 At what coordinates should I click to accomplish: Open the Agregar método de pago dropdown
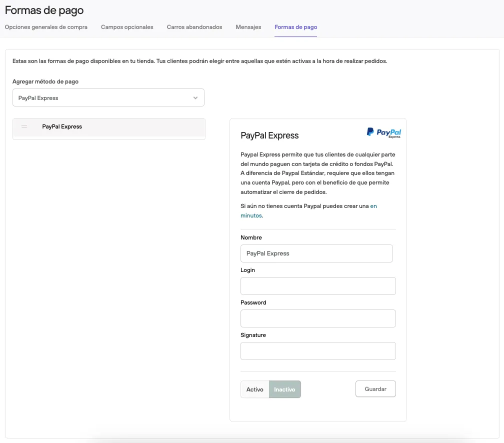click(x=108, y=97)
